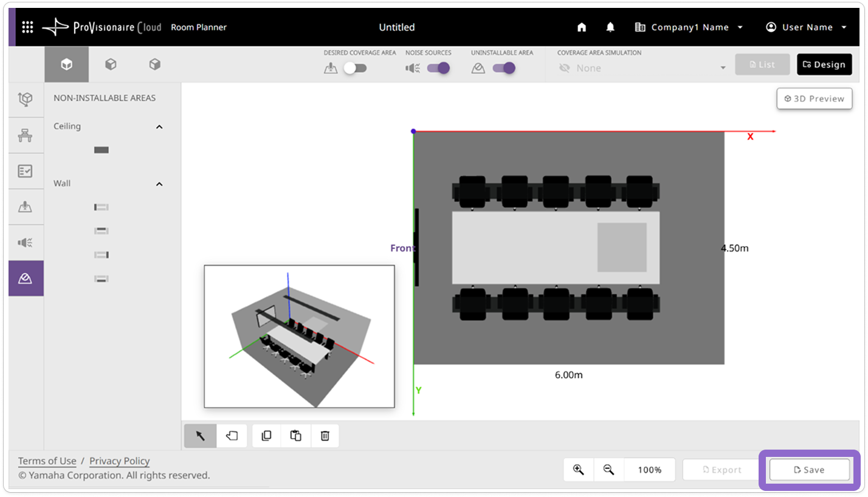Switch to the last cube view tab
Viewport: 868px width, 497px height.
pyautogui.click(x=155, y=64)
